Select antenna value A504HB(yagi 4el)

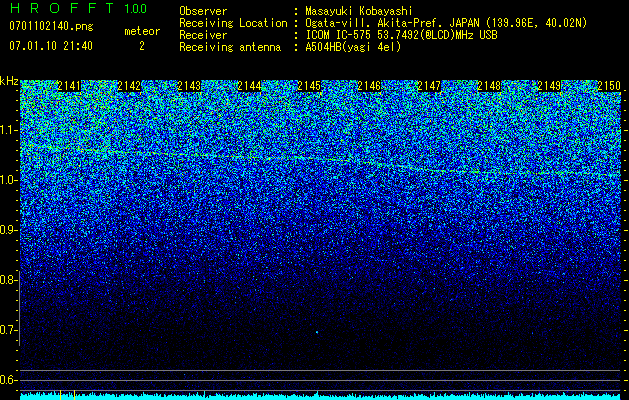353,47
